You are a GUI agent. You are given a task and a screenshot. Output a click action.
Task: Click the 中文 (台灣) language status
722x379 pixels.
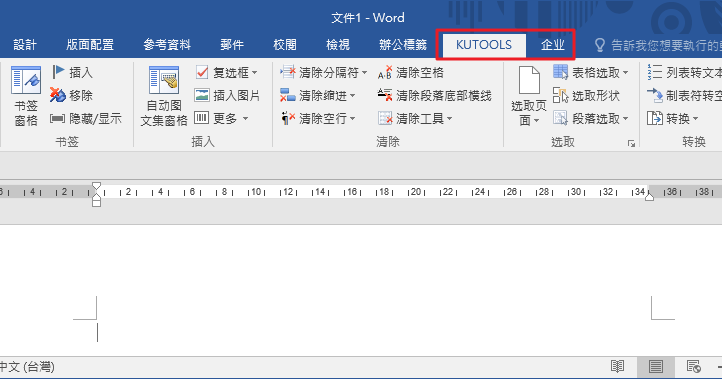point(28,367)
